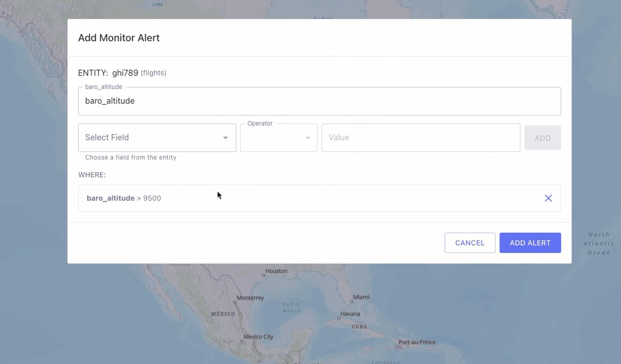Image resolution: width=621 pixels, height=364 pixels.
Task: Click the disabled ADD button
Action: pos(542,138)
